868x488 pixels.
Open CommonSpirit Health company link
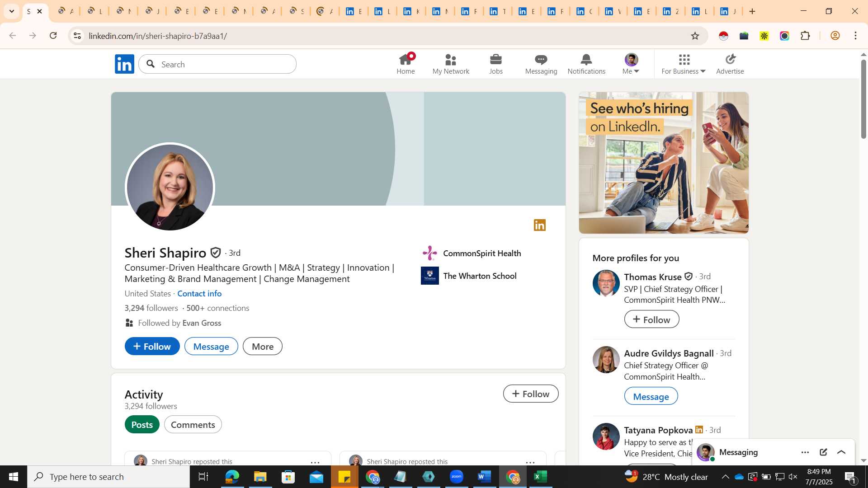(x=471, y=253)
